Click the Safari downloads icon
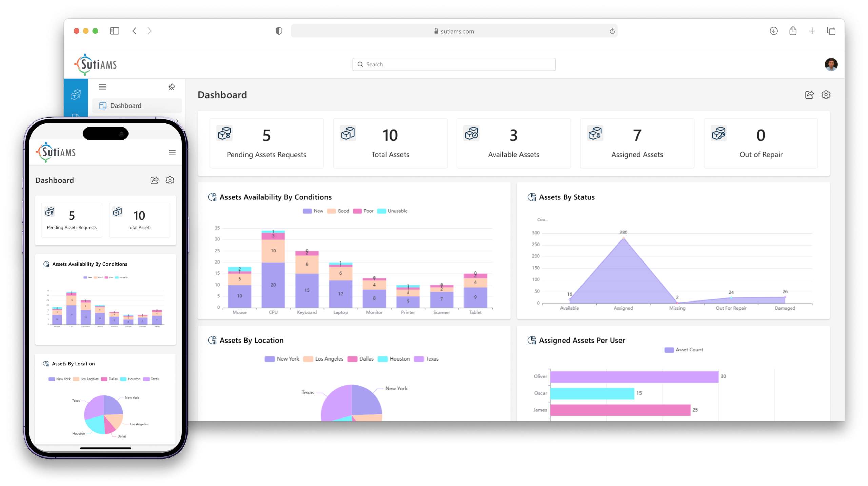The image size is (868, 486). (773, 31)
